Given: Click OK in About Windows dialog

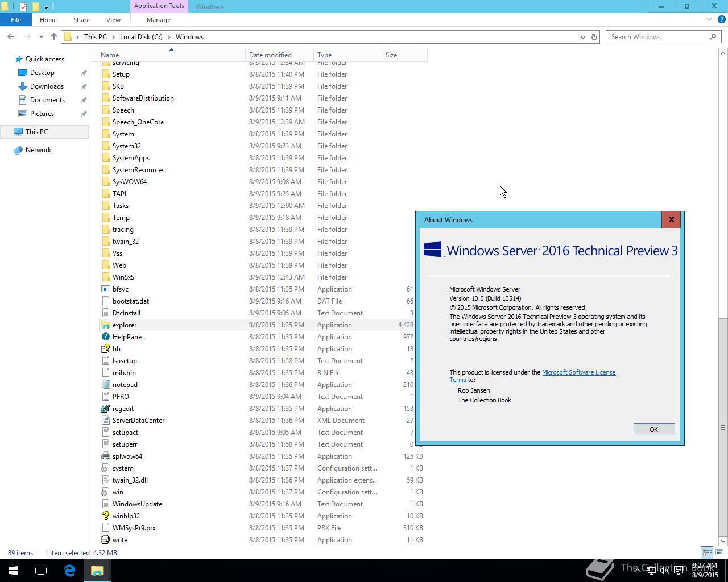Looking at the screenshot, I should pos(654,430).
